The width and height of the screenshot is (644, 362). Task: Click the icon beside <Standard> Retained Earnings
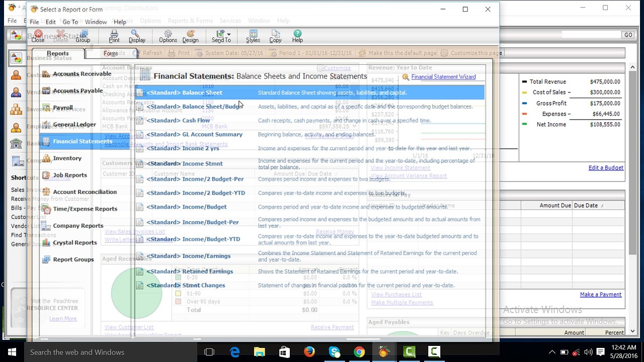(139, 271)
